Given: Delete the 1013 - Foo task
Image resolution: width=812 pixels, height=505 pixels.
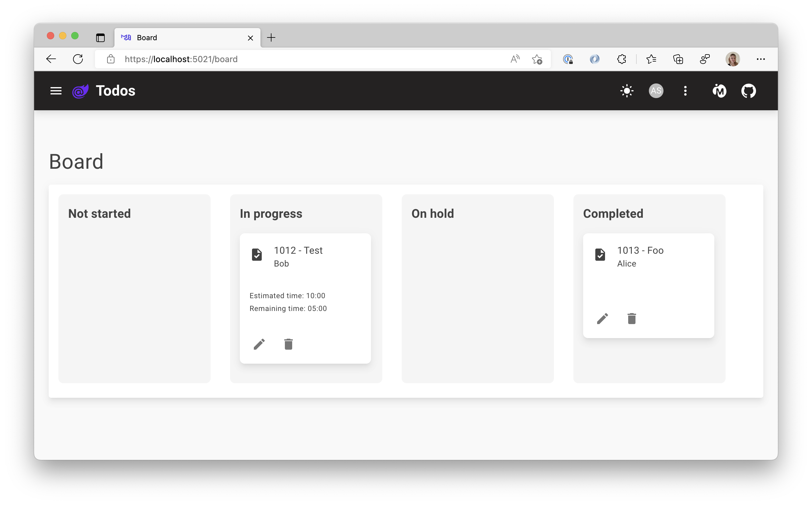Looking at the screenshot, I should (632, 319).
